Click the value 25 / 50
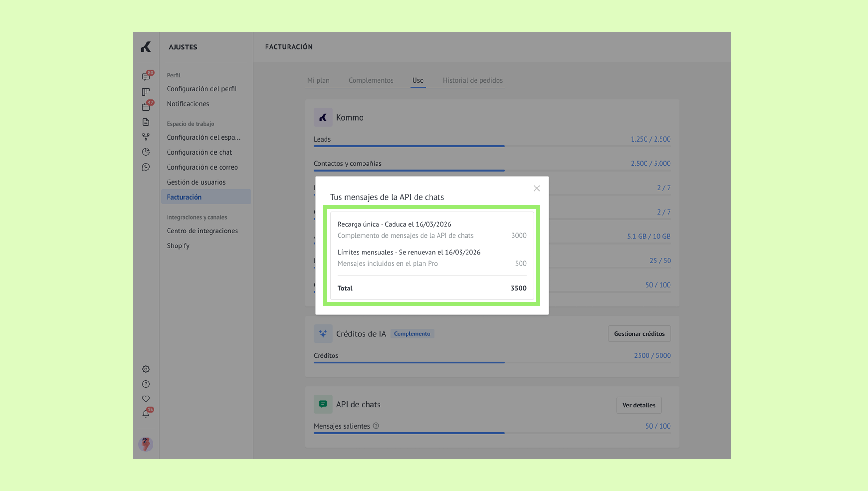Viewport: 868px width, 491px height. click(x=660, y=260)
